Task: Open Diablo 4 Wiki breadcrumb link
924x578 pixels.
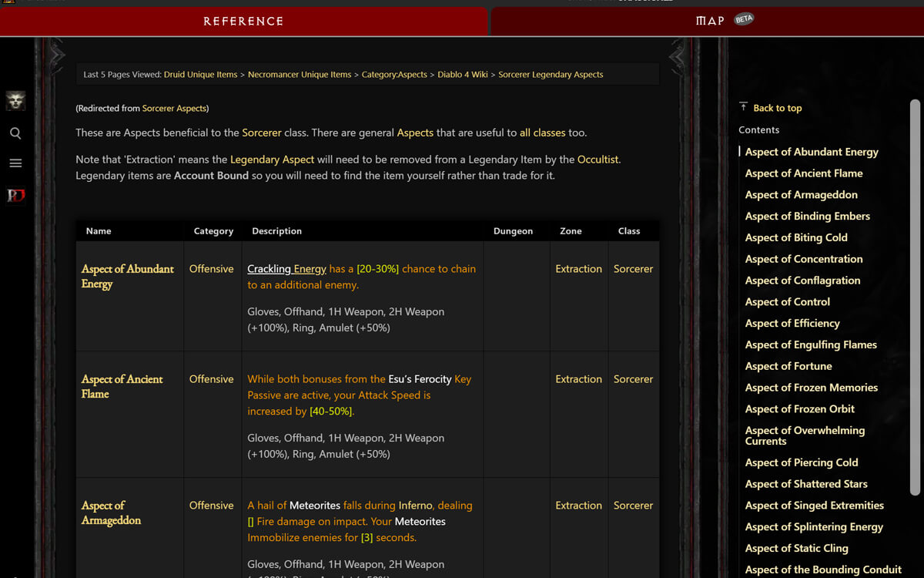Action: pyautogui.click(x=463, y=75)
